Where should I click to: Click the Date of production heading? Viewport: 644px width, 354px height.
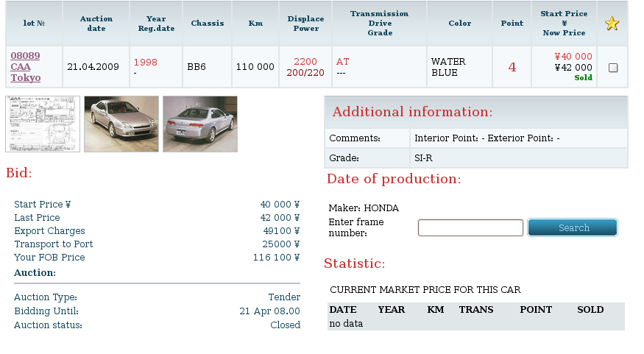[x=394, y=179]
